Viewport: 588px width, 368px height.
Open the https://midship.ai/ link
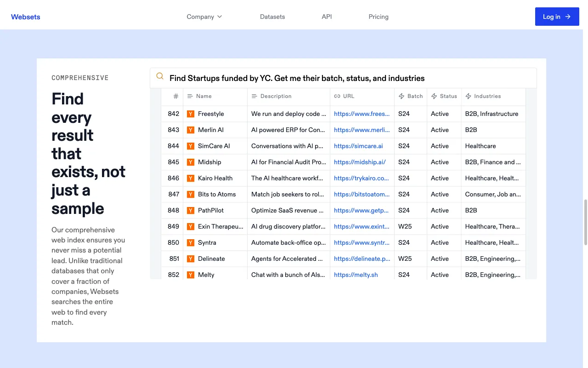(360, 162)
